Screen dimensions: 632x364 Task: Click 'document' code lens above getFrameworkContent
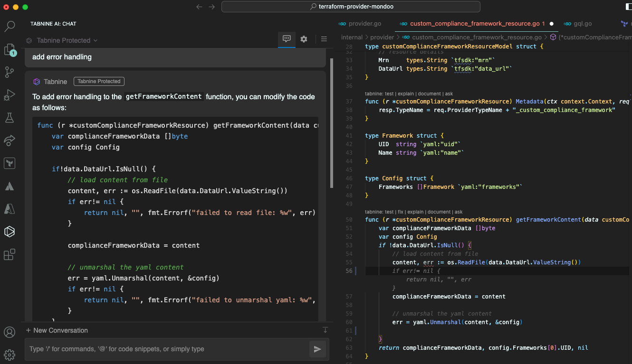coord(439,212)
